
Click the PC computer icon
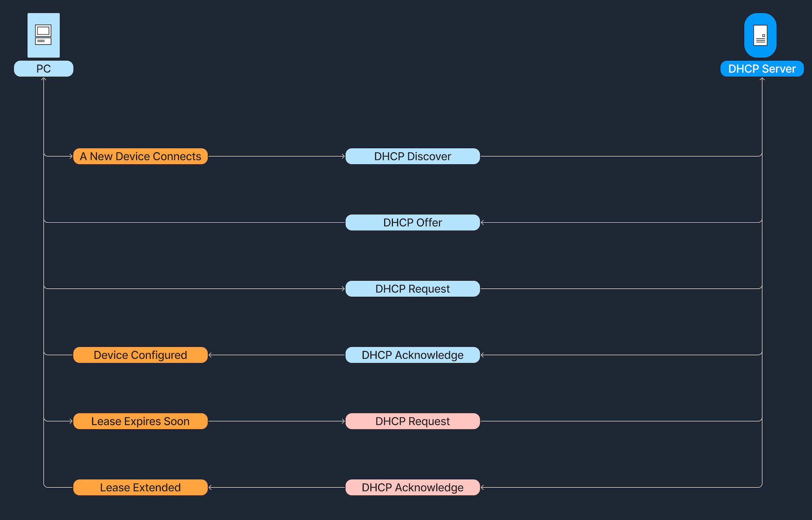[44, 35]
